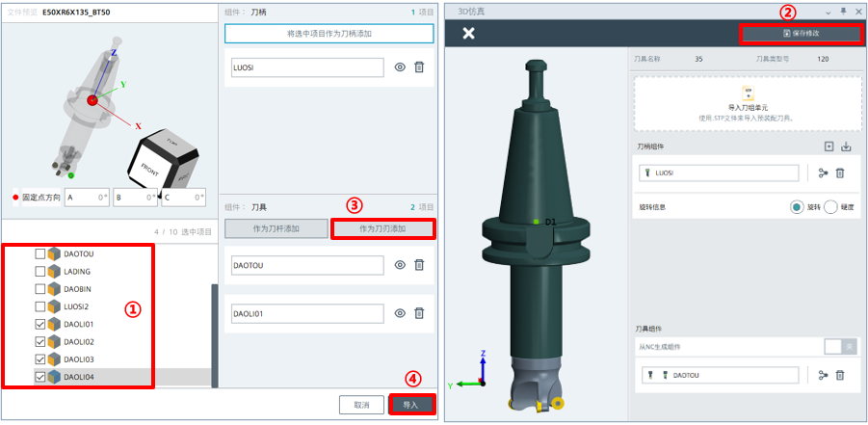This screenshot has height=425, width=868.
Task: Click the DAOLI04 blue cube icon
Action: pos(54,377)
